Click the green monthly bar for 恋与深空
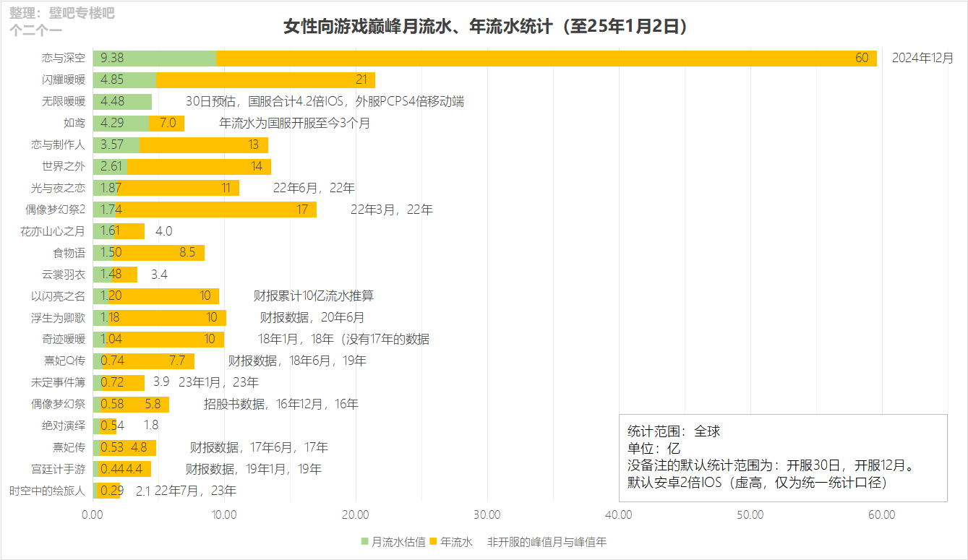 155,59
